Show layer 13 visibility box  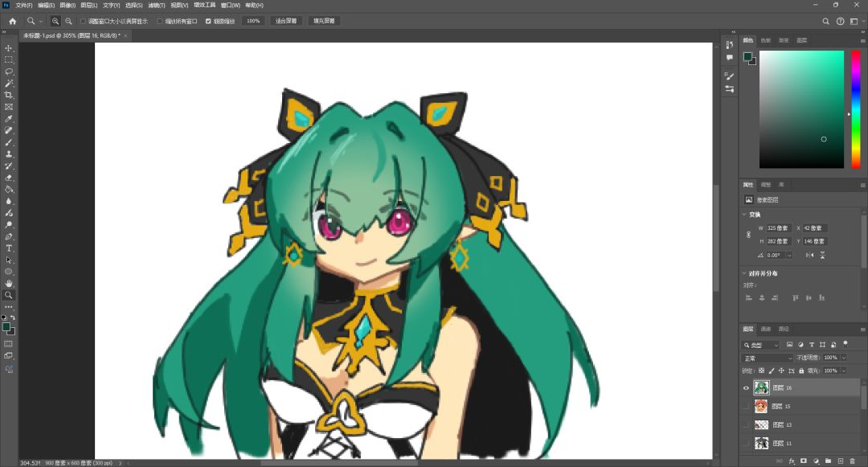tap(746, 425)
